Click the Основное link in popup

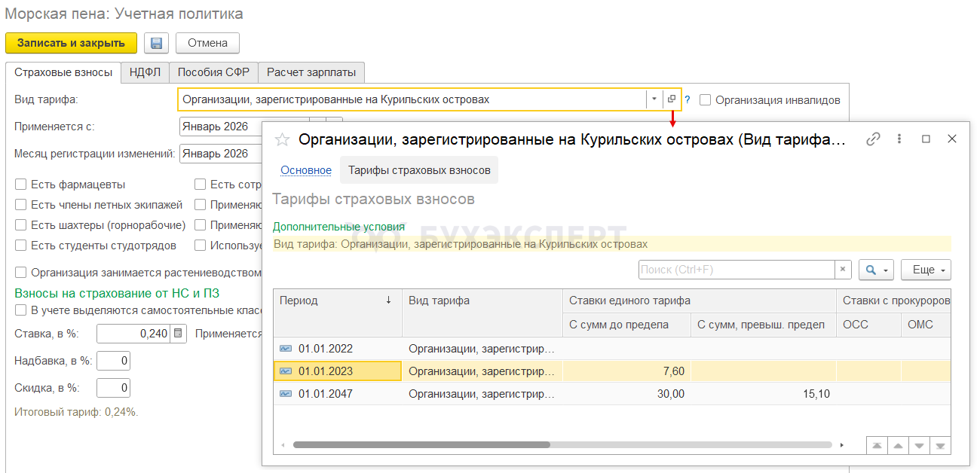click(306, 170)
